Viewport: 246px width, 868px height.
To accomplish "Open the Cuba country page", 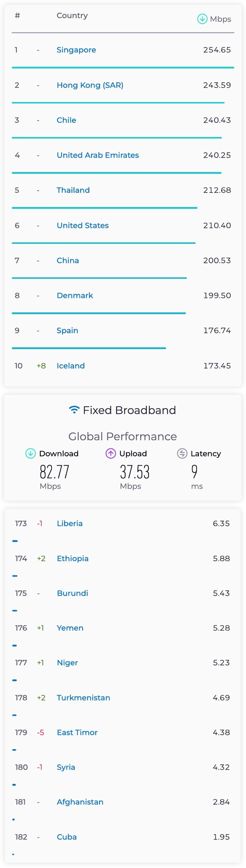I will pos(67,837).
